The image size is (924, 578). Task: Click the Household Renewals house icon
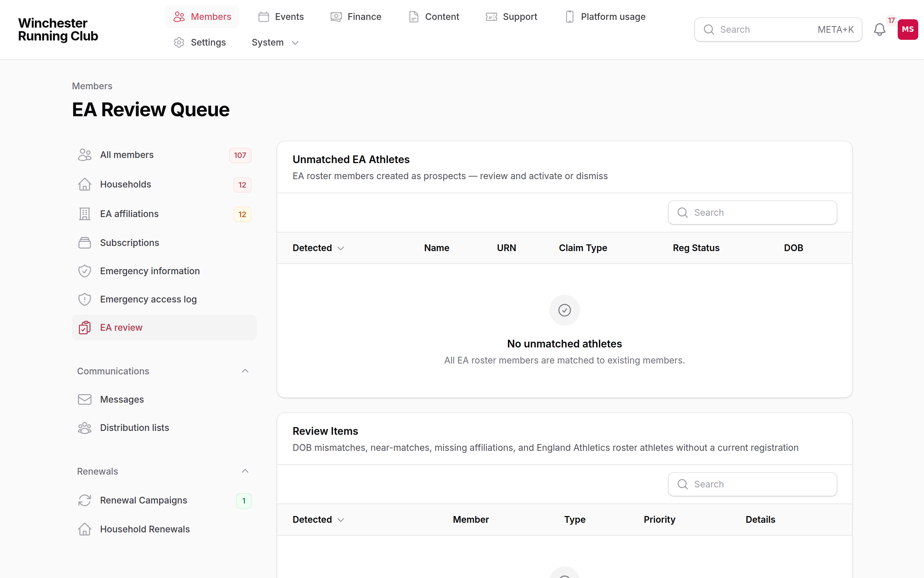84,530
